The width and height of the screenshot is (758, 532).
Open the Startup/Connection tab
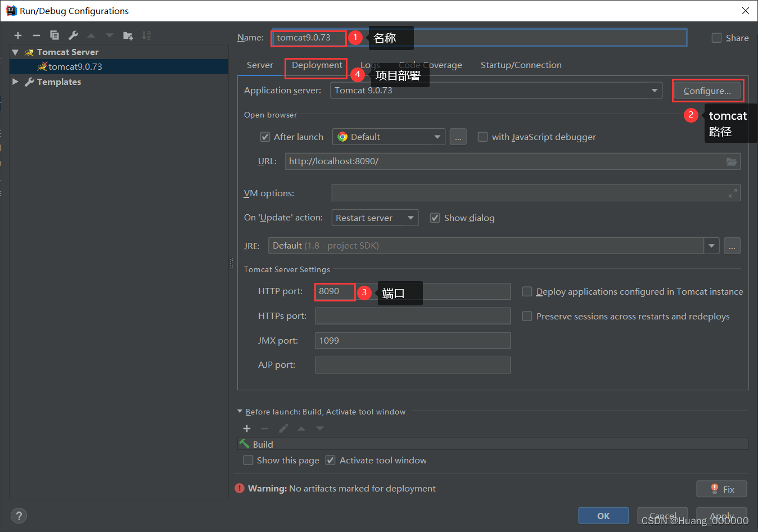[x=521, y=65]
